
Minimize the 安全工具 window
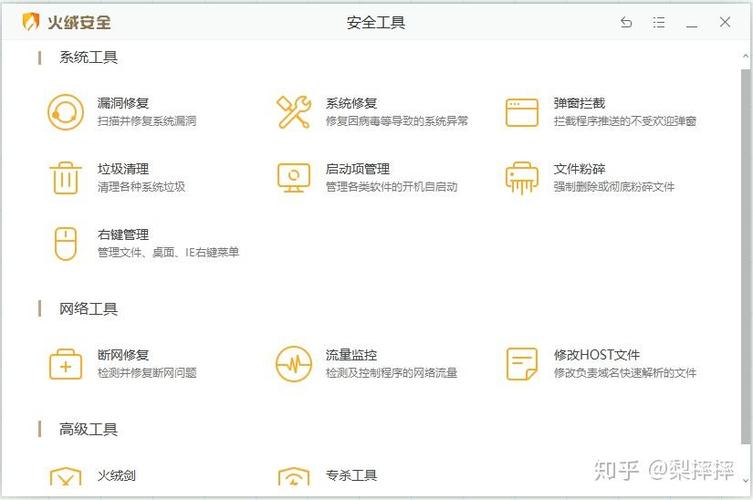(x=692, y=24)
